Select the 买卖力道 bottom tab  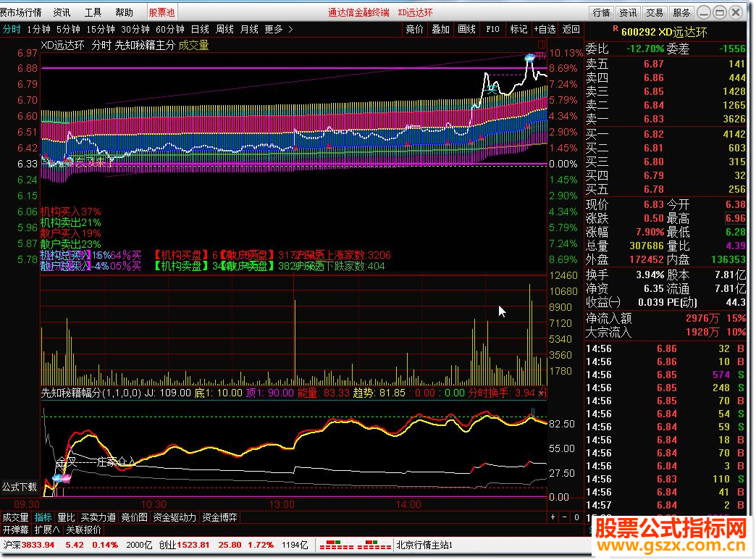(98, 517)
